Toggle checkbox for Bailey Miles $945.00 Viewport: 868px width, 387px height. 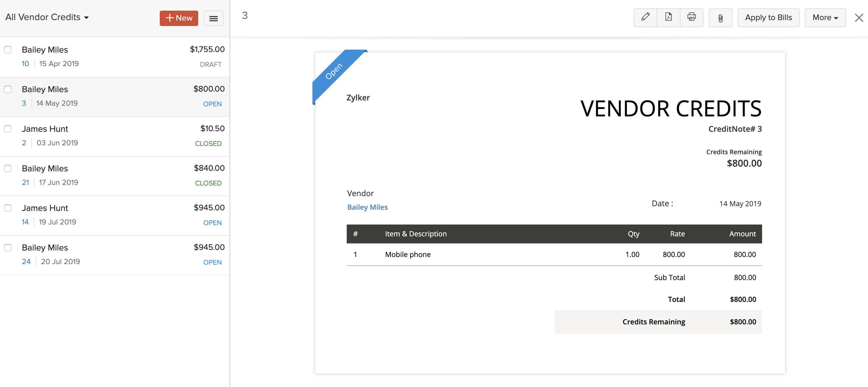7,248
